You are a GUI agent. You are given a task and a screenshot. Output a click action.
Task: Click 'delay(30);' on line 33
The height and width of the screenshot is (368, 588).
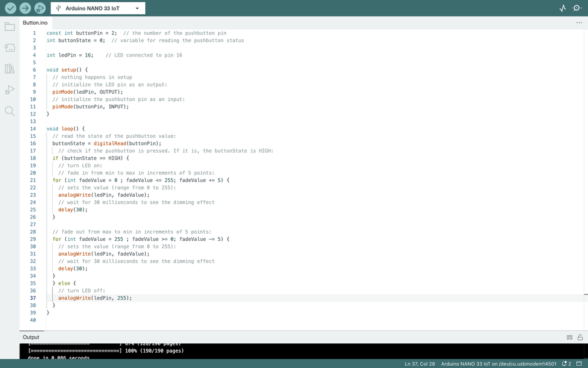[x=73, y=268]
